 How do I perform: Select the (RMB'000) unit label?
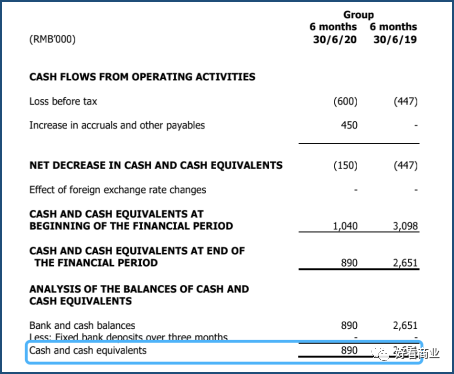pyautogui.click(x=53, y=39)
